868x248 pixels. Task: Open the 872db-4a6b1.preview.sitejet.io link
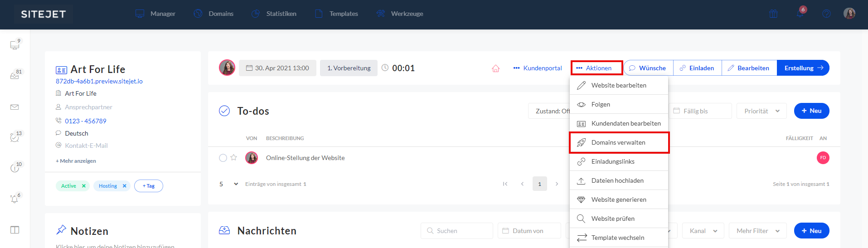pyautogui.click(x=99, y=81)
